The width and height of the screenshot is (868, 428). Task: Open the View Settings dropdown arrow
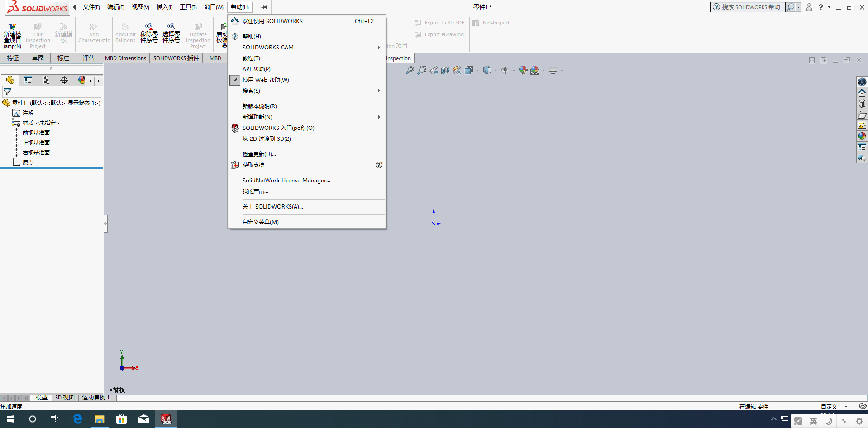[x=562, y=70]
